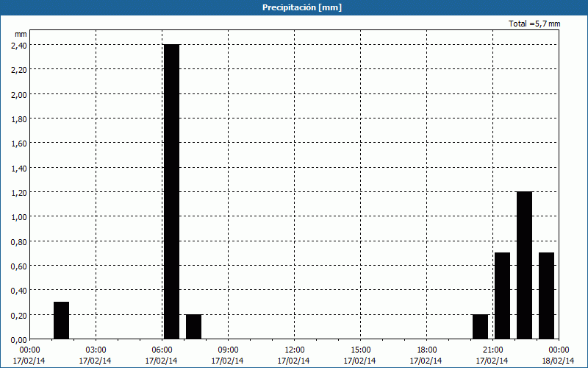Select the 18:00 time axis label

click(x=427, y=350)
